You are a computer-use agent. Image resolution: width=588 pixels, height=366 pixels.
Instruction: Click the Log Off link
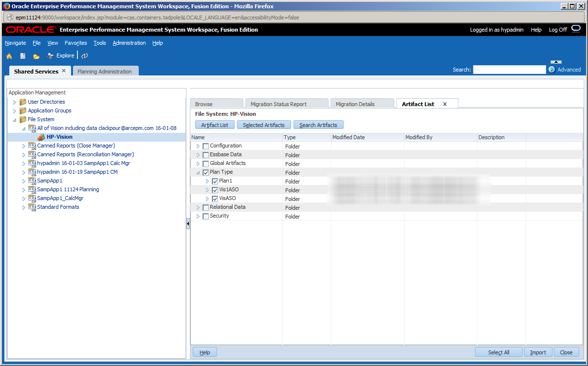pos(558,30)
